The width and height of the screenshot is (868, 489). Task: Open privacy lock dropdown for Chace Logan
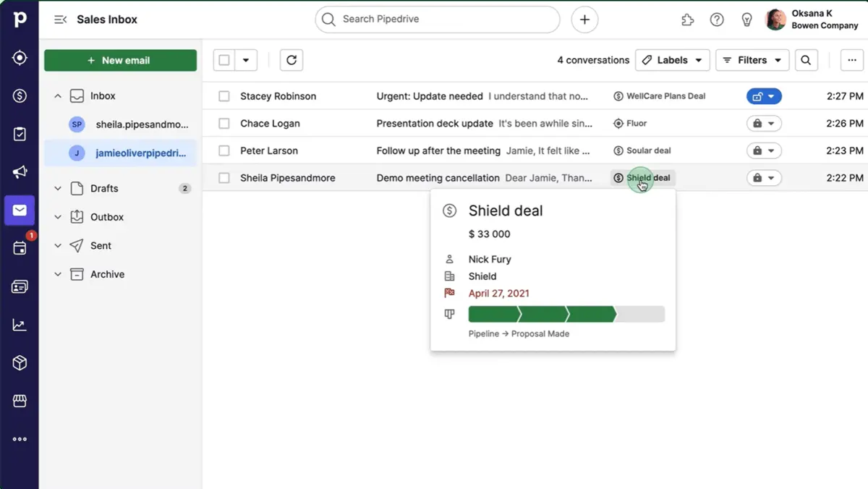[x=764, y=124]
